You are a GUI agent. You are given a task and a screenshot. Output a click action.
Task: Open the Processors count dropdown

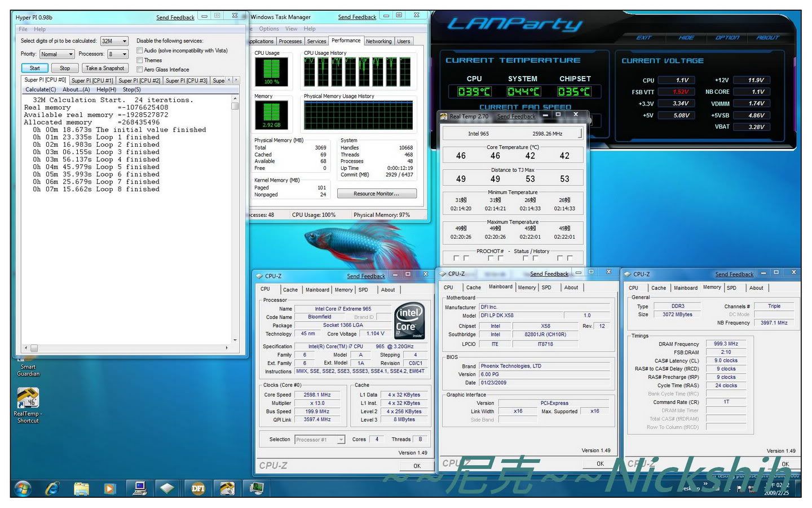pyautogui.click(x=118, y=54)
